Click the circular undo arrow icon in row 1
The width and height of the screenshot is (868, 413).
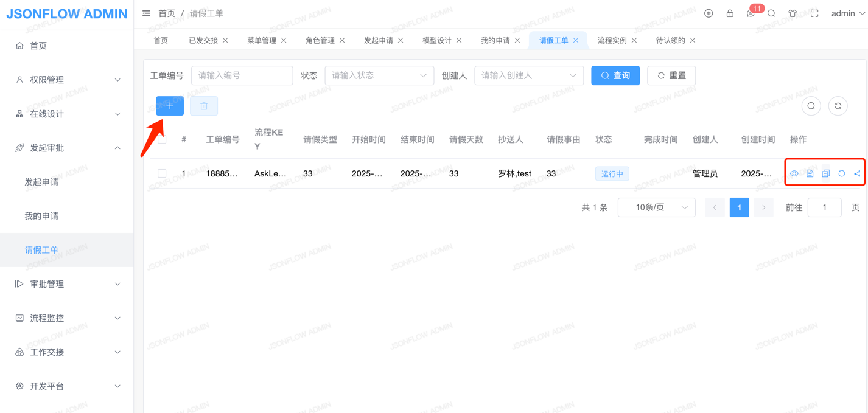point(842,174)
